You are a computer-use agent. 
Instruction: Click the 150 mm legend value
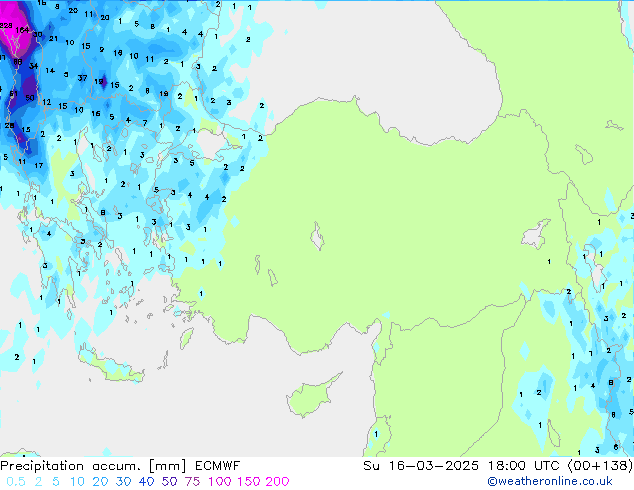pos(249,482)
